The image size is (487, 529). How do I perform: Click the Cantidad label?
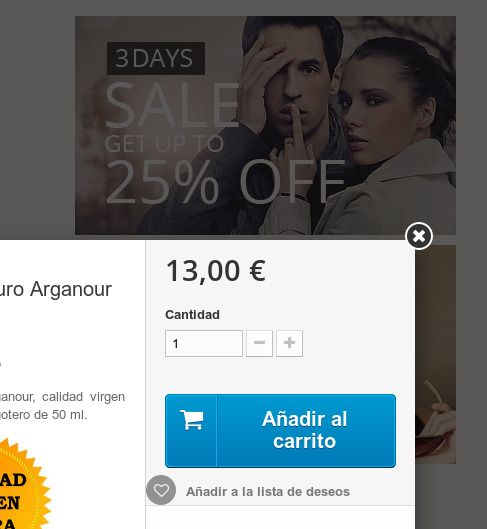click(x=192, y=315)
